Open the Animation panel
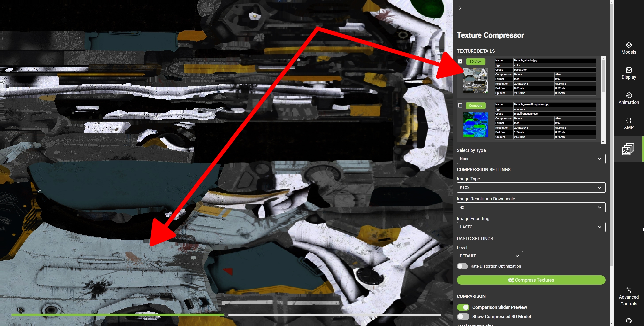Screen dimensions: 644x326 (x=628, y=98)
